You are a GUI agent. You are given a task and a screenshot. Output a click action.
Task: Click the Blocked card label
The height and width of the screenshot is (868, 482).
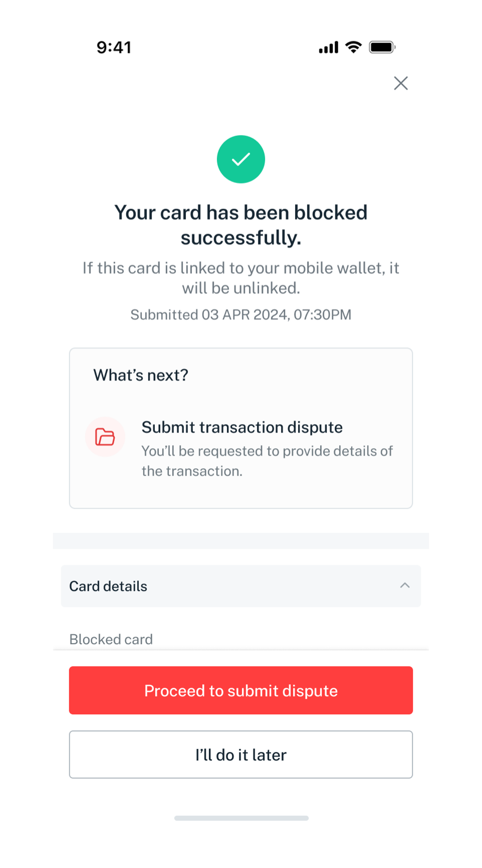click(x=111, y=639)
